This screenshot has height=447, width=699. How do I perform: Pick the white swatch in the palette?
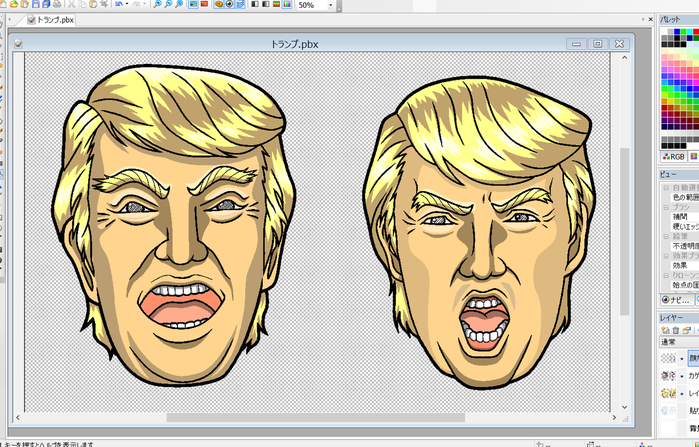pos(665,32)
